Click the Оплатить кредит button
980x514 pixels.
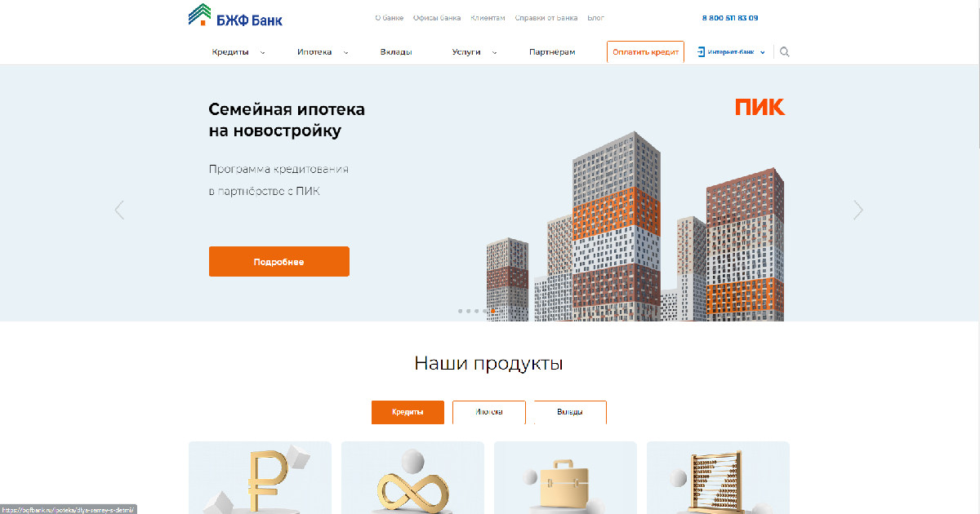point(645,52)
